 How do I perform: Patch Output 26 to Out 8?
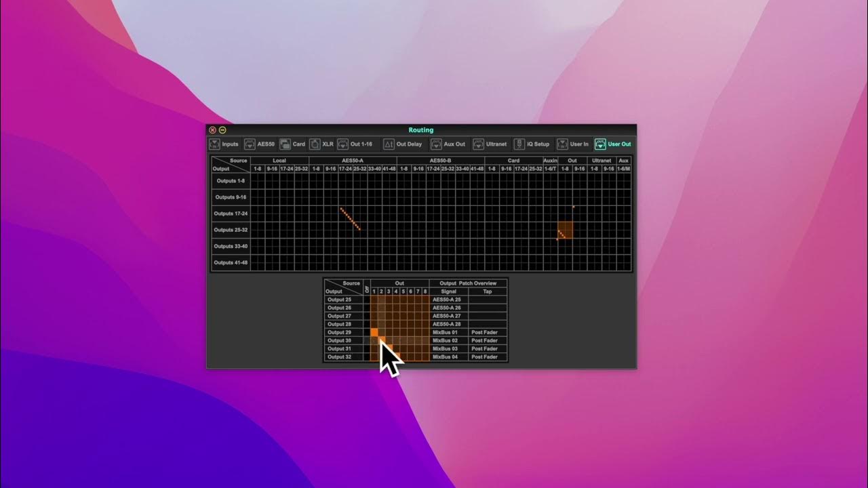426,308
